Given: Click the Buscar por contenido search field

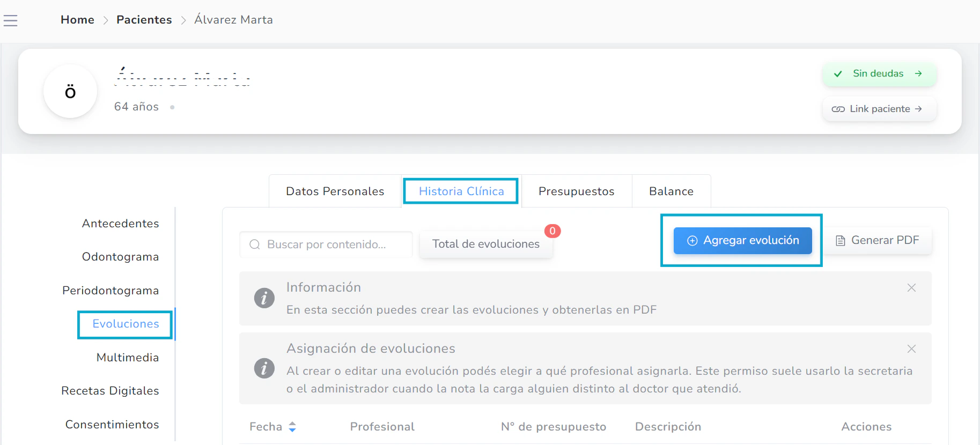Looking at the screenshot, I should tap(326, 244).
